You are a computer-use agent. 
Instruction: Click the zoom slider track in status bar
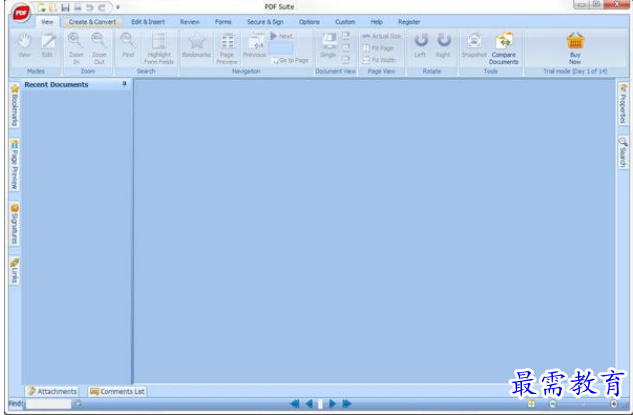tap(583, 404)
